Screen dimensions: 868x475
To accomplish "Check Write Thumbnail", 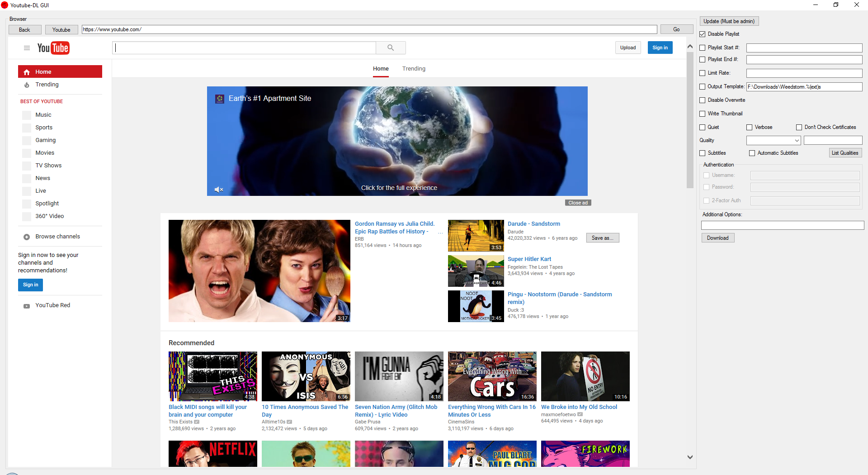I will pyautogui.click(x=703, y=114).
